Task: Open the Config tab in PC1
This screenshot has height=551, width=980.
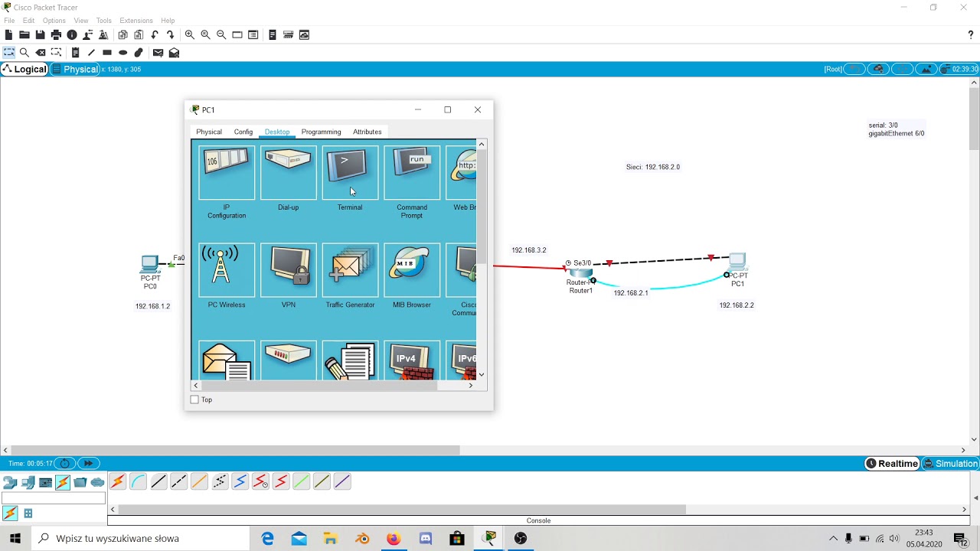Action: 243,132
